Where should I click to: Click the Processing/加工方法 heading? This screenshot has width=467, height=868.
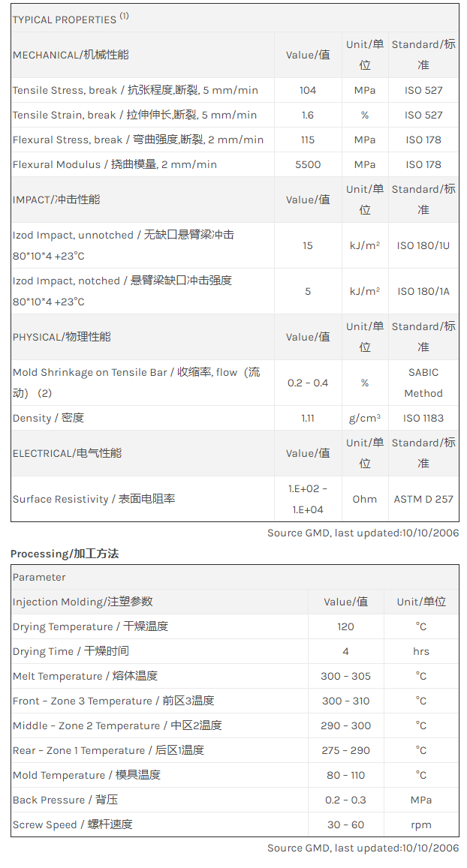click(x=65, y=554)
